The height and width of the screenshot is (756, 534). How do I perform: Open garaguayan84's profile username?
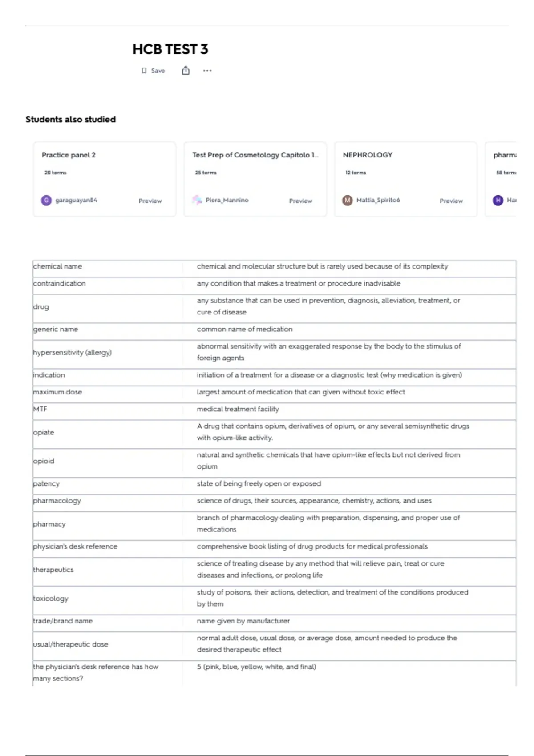76,200
